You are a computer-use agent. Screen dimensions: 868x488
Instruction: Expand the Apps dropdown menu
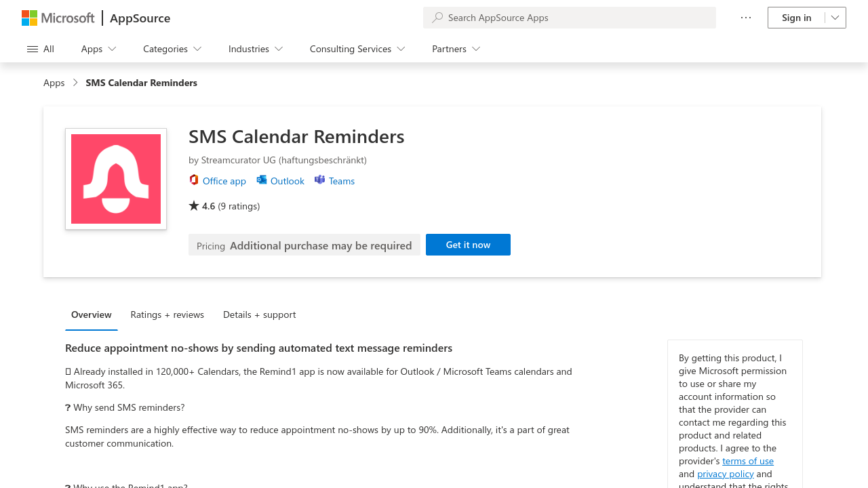coord(99,49)
